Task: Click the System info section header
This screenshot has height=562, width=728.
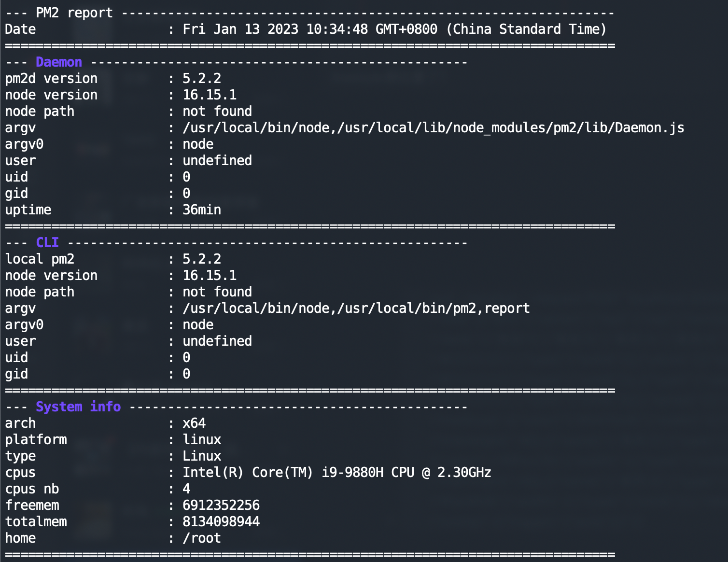Action: [x=78, y=407]
